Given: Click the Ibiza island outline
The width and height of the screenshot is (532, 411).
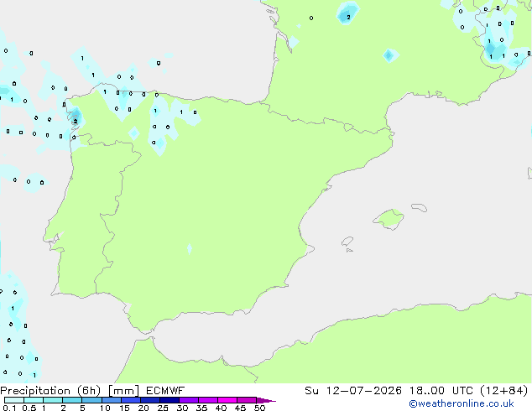Looking at the screenshot, I should click(347, 242).
